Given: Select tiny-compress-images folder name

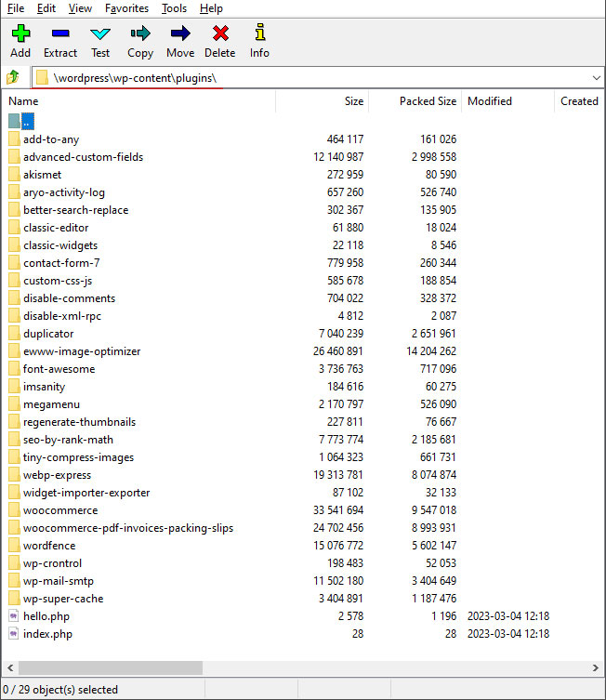Looking at the screenshot, I should point(79,457).
